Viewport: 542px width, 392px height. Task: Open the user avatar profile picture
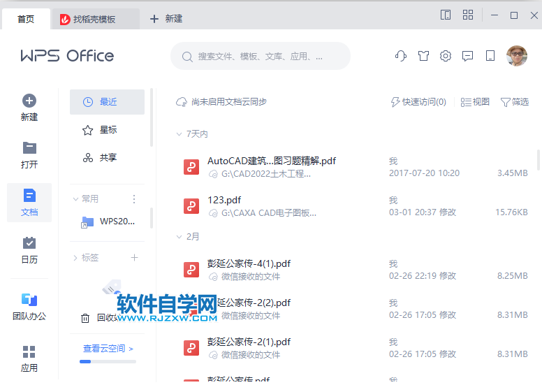pos(516,56)
